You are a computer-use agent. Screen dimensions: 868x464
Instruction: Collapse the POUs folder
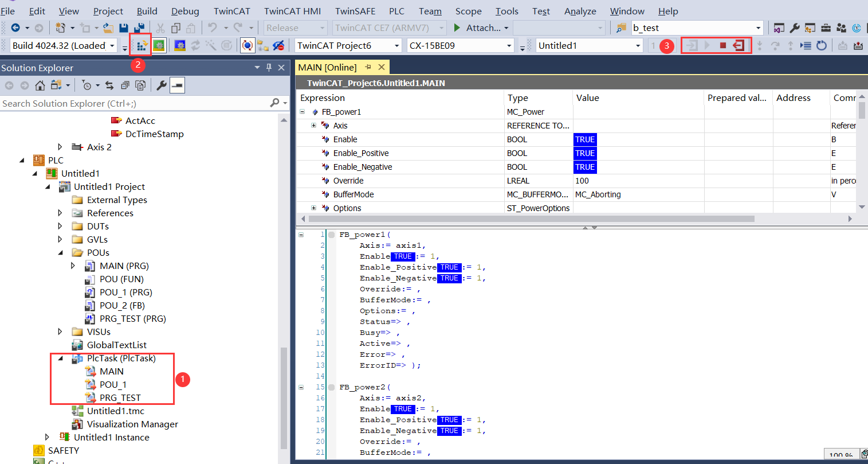point(60,252)
